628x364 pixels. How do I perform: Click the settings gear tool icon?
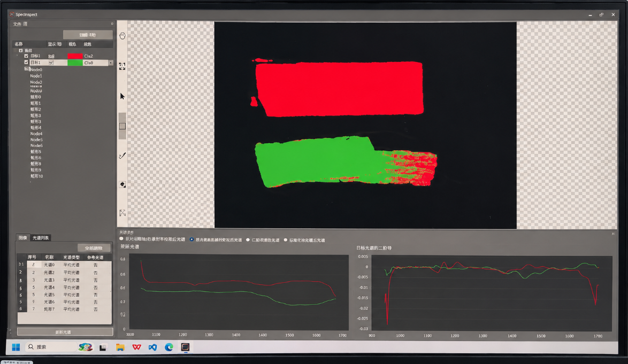click(122, 184)
